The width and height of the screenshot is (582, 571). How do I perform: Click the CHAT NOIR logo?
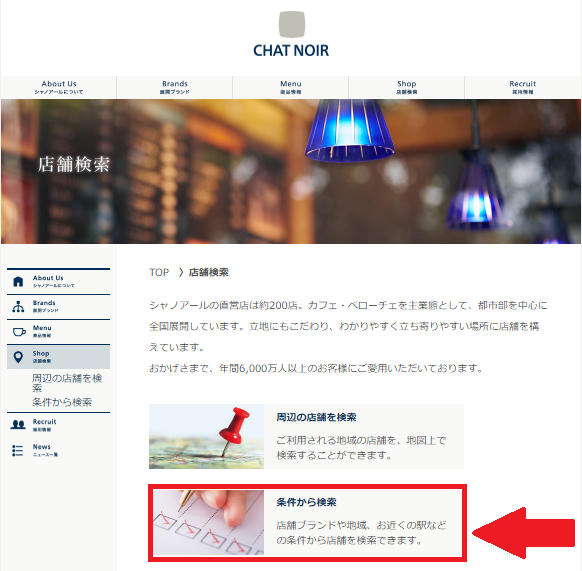coord(291,35)
